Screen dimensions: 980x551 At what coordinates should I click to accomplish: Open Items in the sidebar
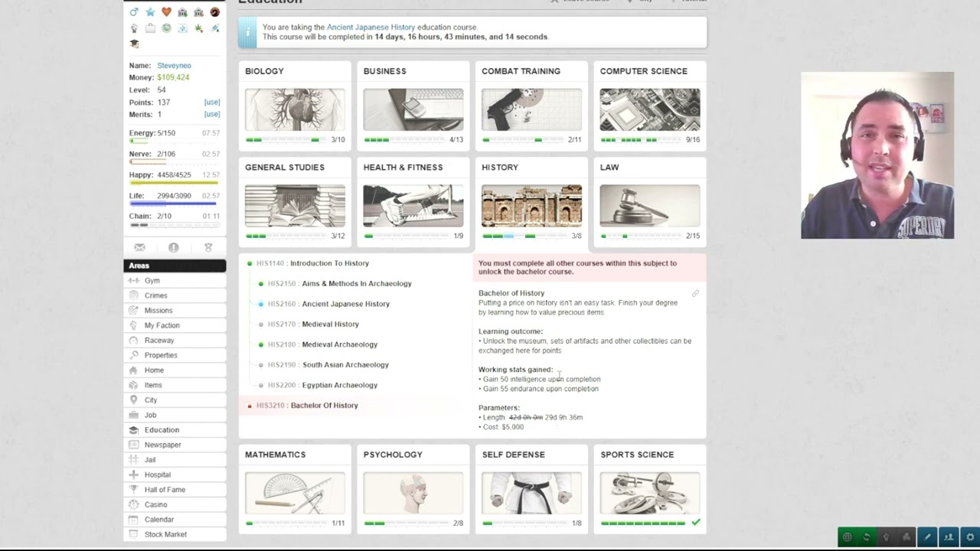pyautogui.click(x=175, y=385)
